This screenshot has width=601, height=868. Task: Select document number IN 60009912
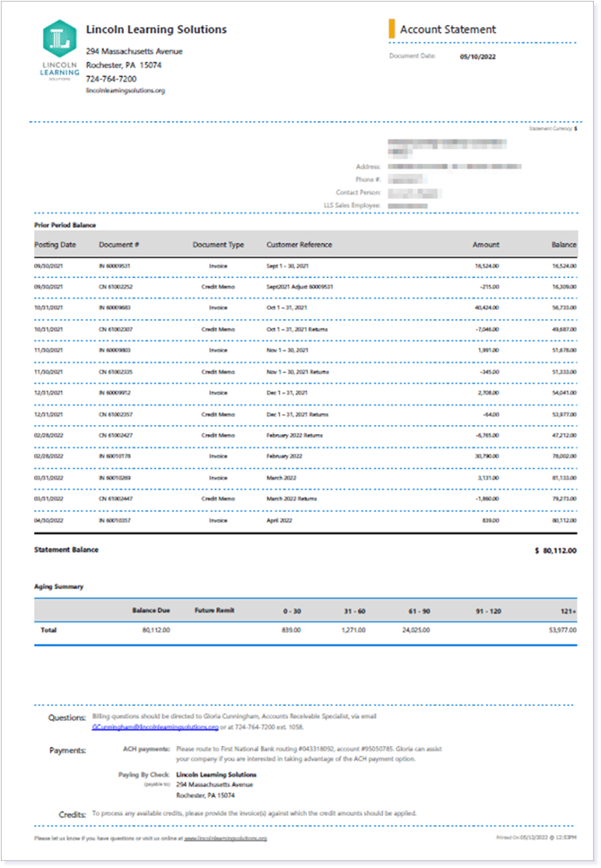point(115,393)
